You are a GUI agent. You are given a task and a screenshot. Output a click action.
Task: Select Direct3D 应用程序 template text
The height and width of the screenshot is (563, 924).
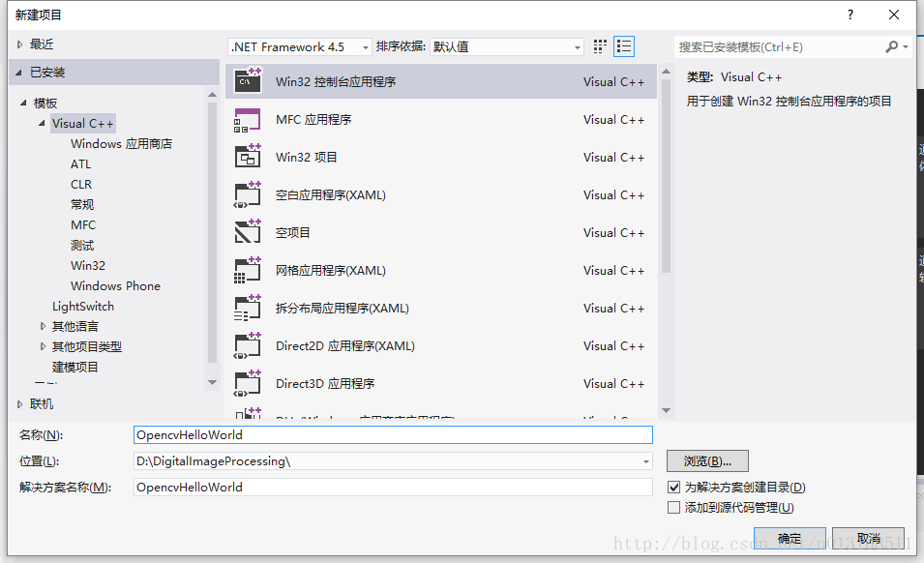point(325,383)
